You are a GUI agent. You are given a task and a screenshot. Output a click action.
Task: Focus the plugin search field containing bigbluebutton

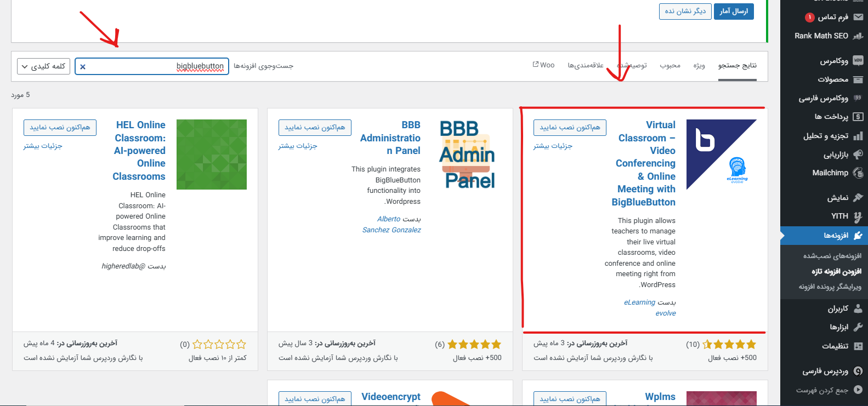click(152, 66)
